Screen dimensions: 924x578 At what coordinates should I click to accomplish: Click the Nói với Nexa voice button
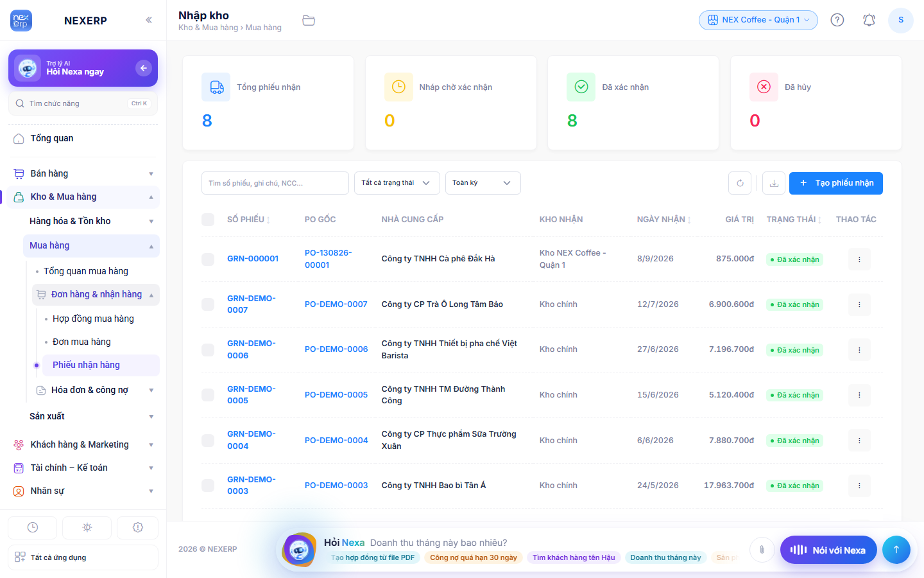tap(828, 550)
